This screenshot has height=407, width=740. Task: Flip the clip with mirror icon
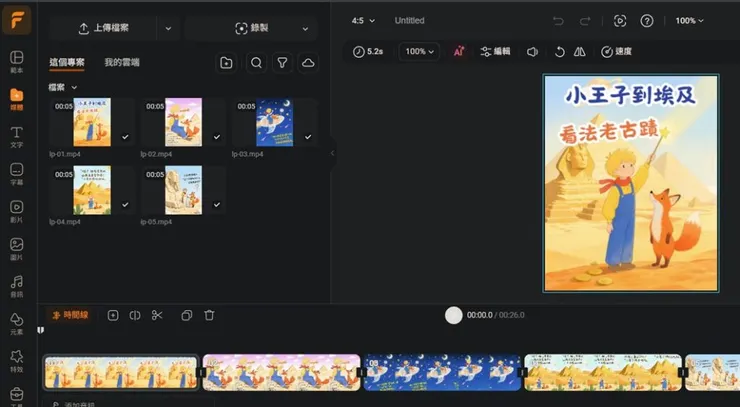tap(580, 52)
